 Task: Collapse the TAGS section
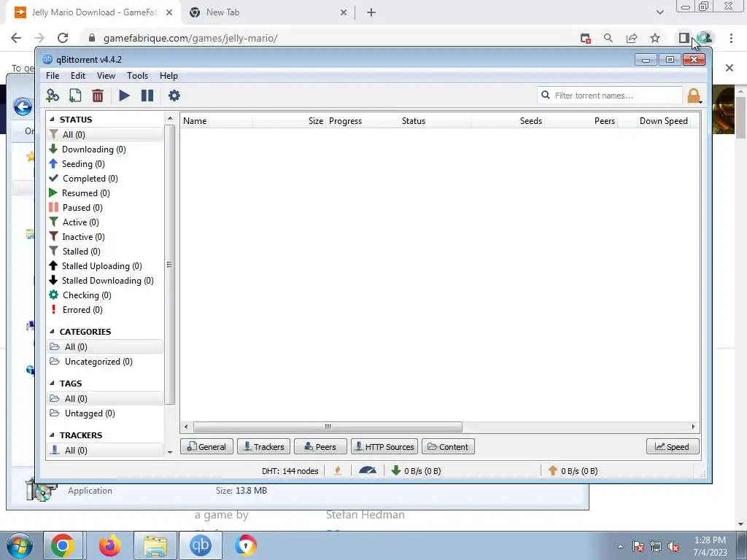coord(52,384)
